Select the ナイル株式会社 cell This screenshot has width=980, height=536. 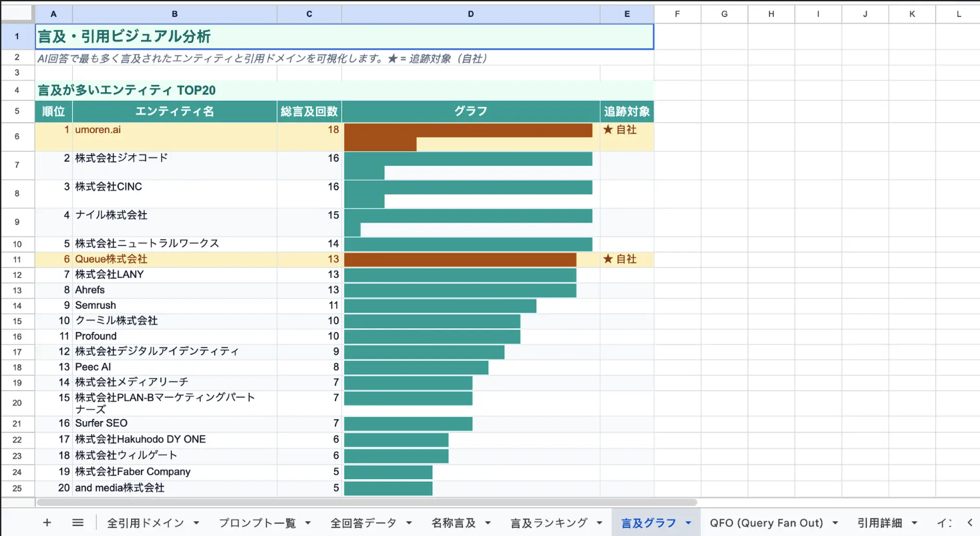(175, 223)
